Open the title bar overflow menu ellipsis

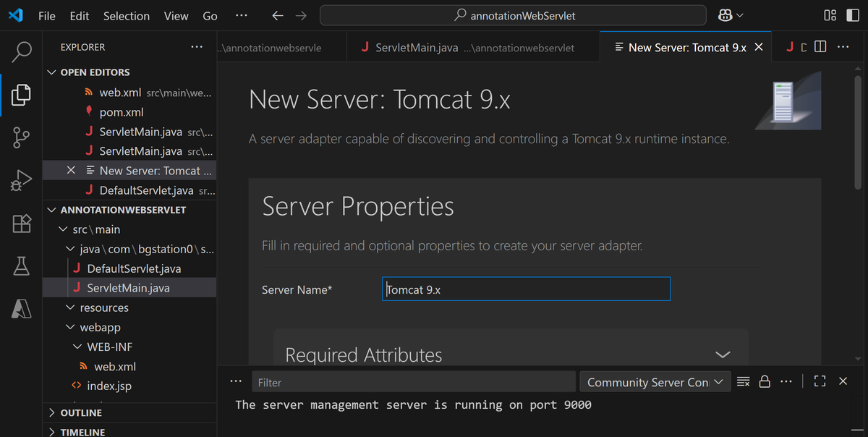(241, 15)
